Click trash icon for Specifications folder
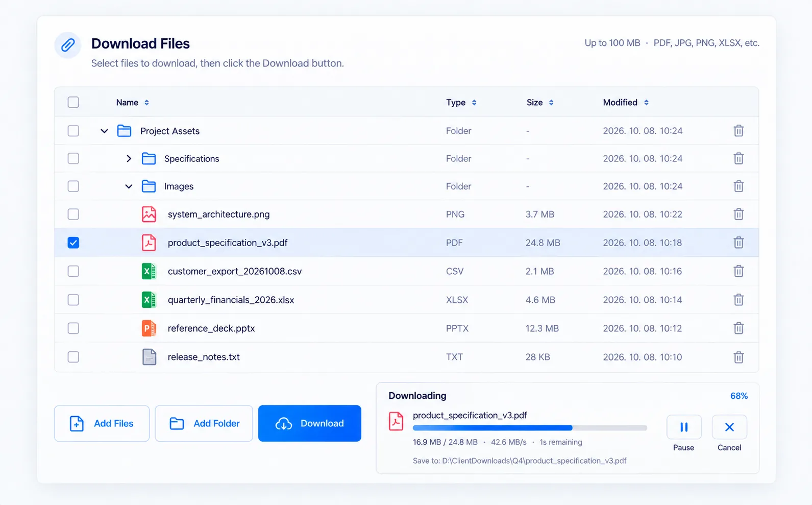Viewport: 812px width, 505px height. (x=739, y=158)
